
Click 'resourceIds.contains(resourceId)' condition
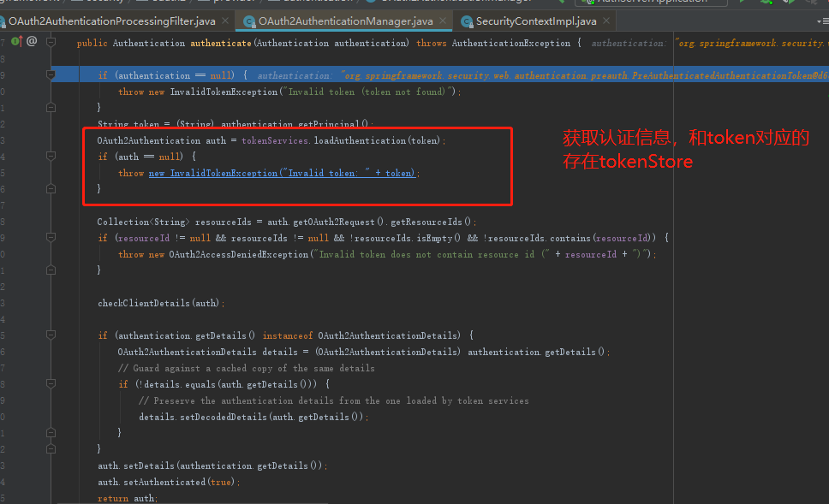(571, 238)
